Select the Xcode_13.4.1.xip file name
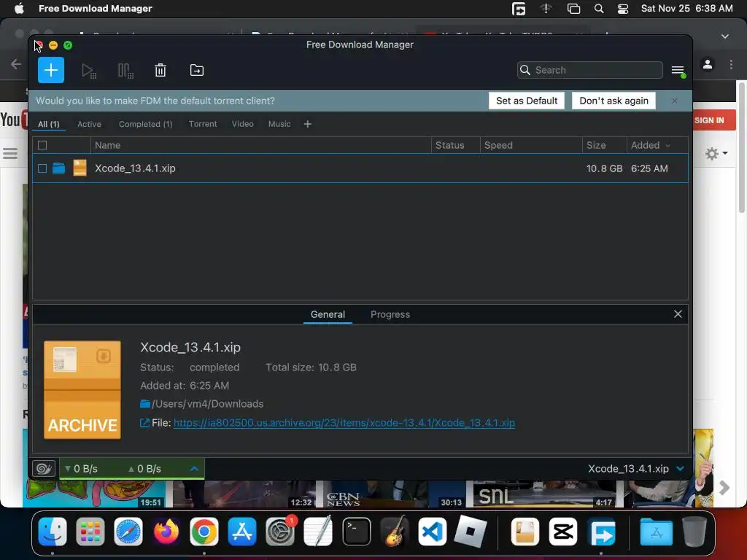The image size is (747, 560). (x=135, y=168)
